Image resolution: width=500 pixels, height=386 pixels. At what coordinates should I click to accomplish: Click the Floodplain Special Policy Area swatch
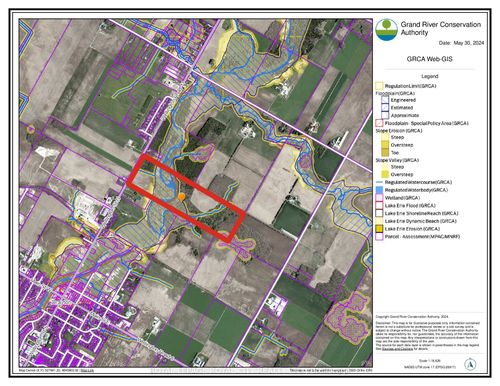pos(380,123)
